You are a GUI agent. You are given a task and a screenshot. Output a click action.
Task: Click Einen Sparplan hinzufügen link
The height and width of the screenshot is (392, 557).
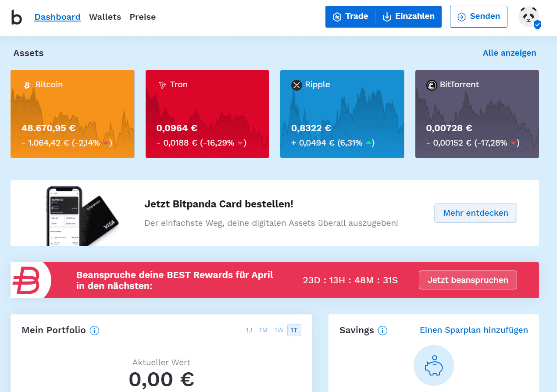(x=474, y=330)
